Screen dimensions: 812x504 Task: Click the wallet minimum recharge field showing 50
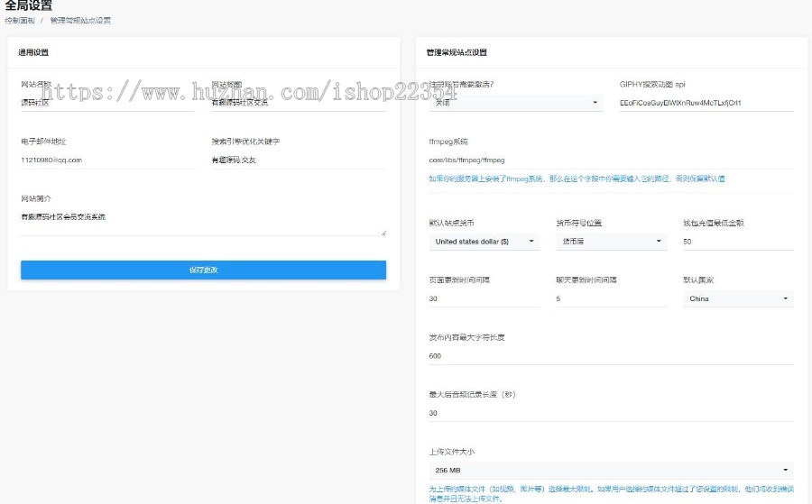738,241
